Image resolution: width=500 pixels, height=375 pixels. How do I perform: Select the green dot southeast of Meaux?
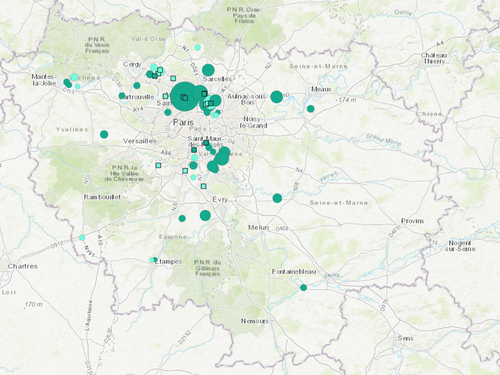coord(310,109)
